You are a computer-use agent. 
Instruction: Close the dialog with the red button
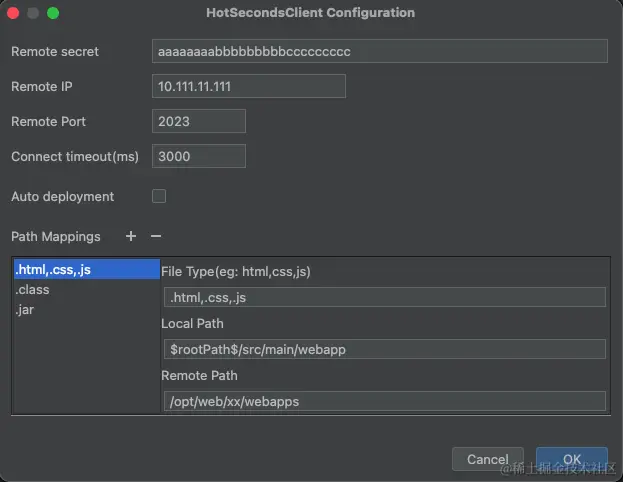(x=13, y=14)
